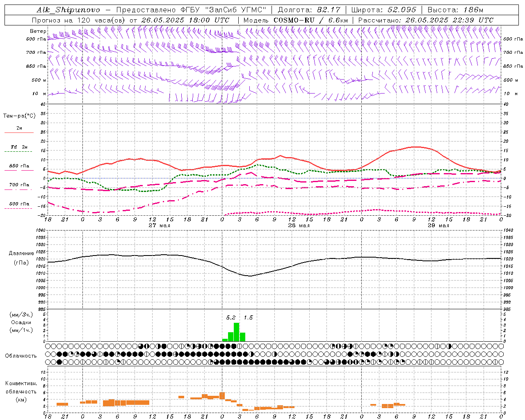Click the model name COSMO-RU
This screenshot has width=525, height=420.
(294, 20)
